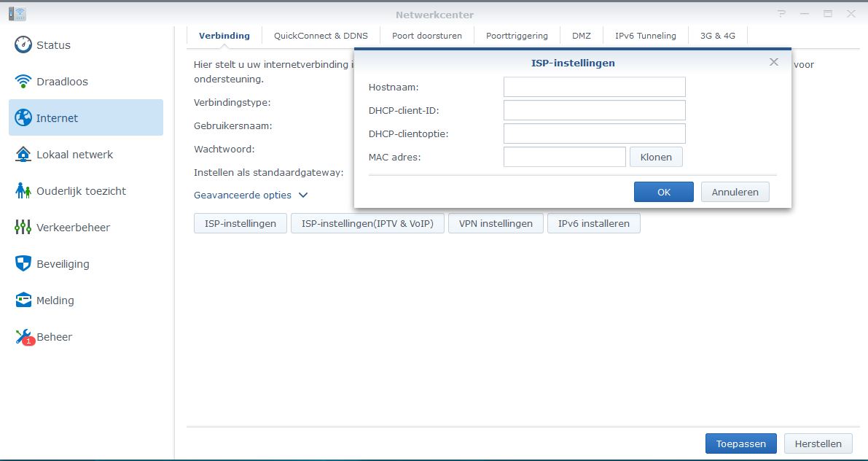Select the Internet globe icon

(x=23, y=117)
